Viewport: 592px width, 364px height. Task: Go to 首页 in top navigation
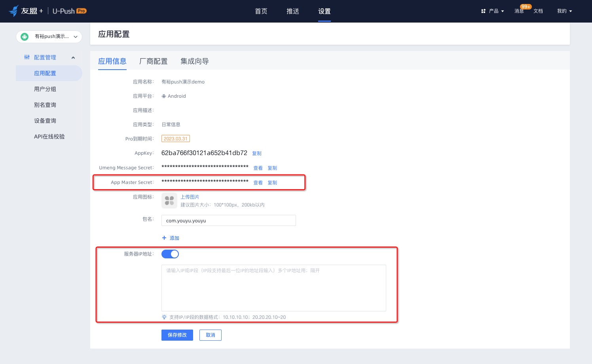261,11
